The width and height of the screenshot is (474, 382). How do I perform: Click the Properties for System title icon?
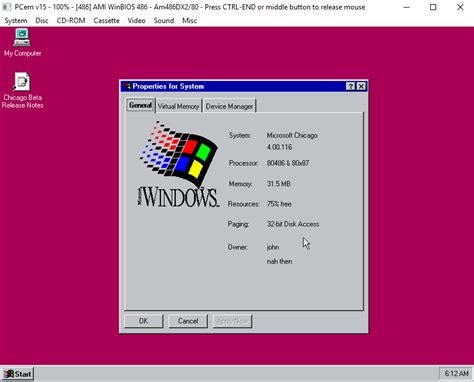pyautogui.click(x=126, y=86)
